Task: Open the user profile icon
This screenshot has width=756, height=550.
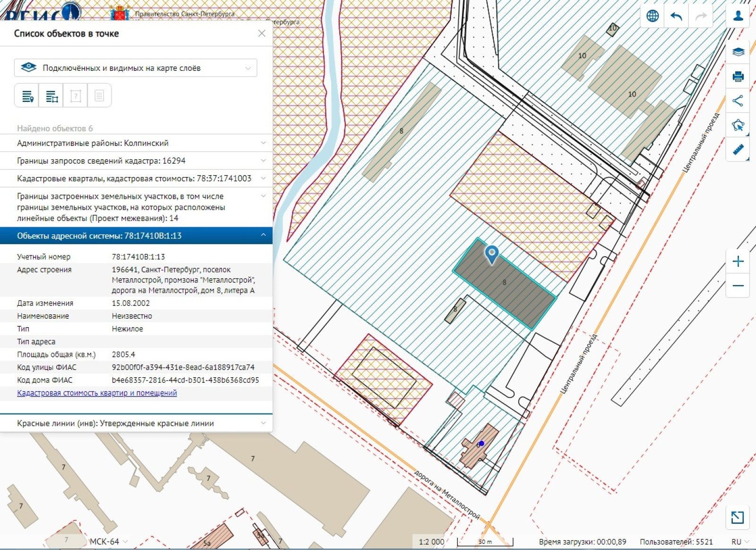Action: coord(738,16)
